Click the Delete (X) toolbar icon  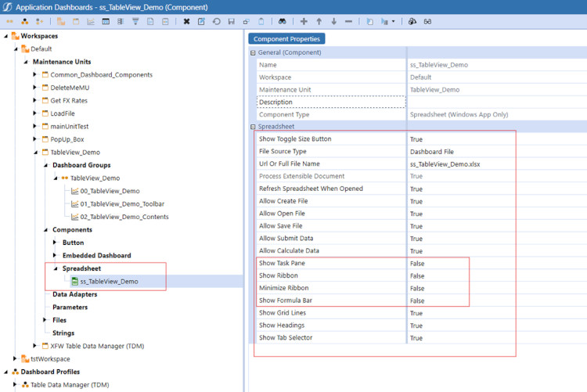coord(186,21)
